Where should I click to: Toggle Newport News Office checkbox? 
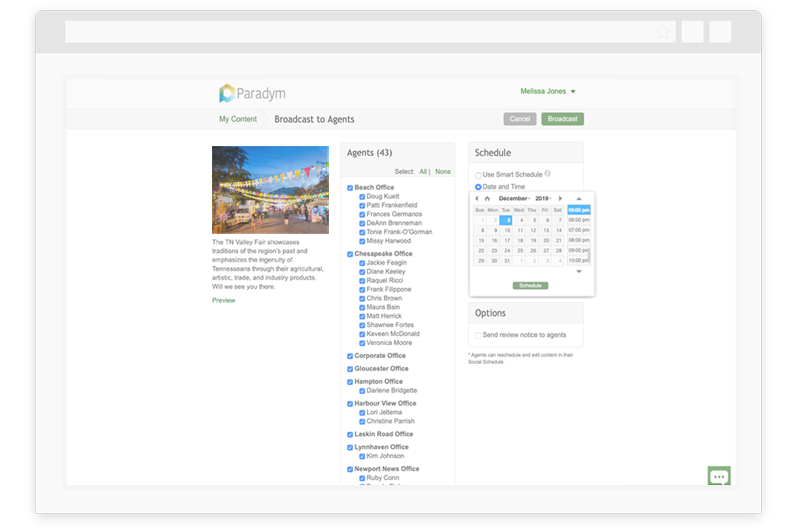350,470
